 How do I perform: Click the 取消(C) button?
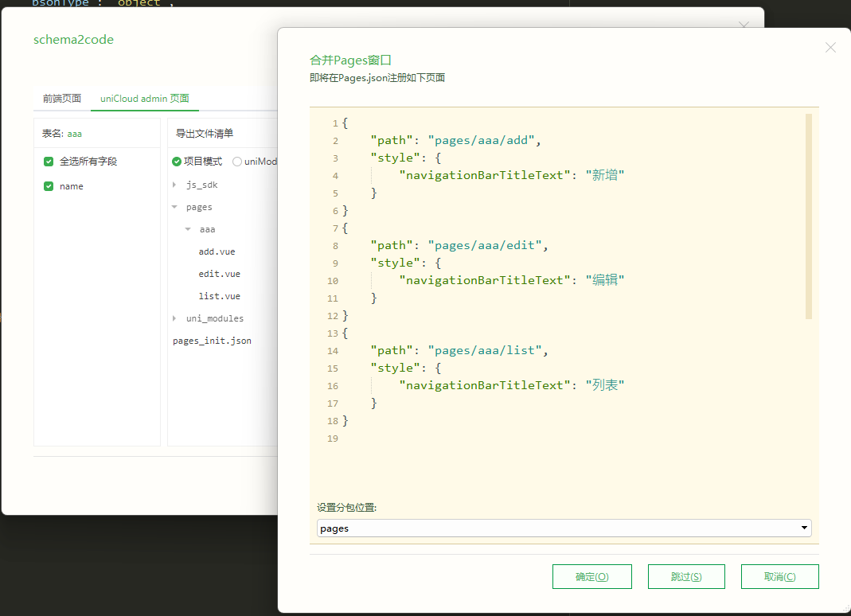(779, 577)
